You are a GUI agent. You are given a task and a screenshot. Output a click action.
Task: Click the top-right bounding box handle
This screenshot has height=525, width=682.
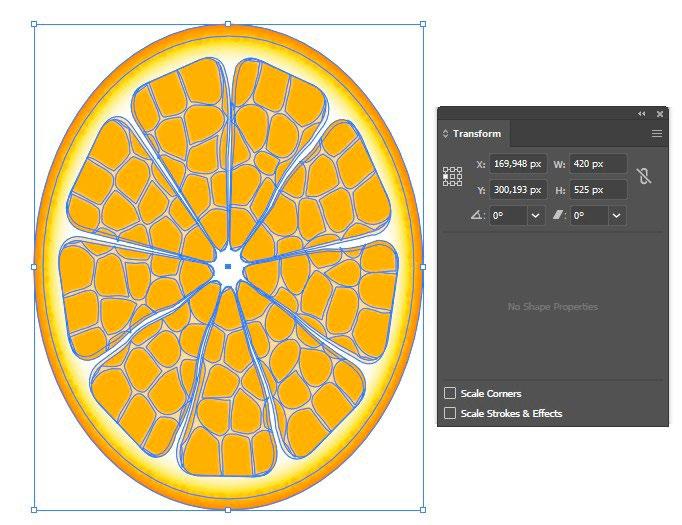423,24
